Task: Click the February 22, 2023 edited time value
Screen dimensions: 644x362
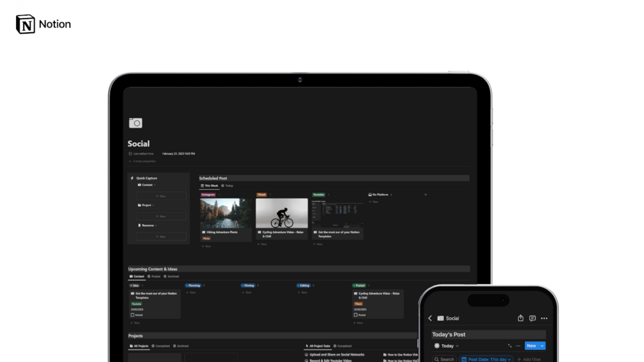Action: [x=179, y=154]
